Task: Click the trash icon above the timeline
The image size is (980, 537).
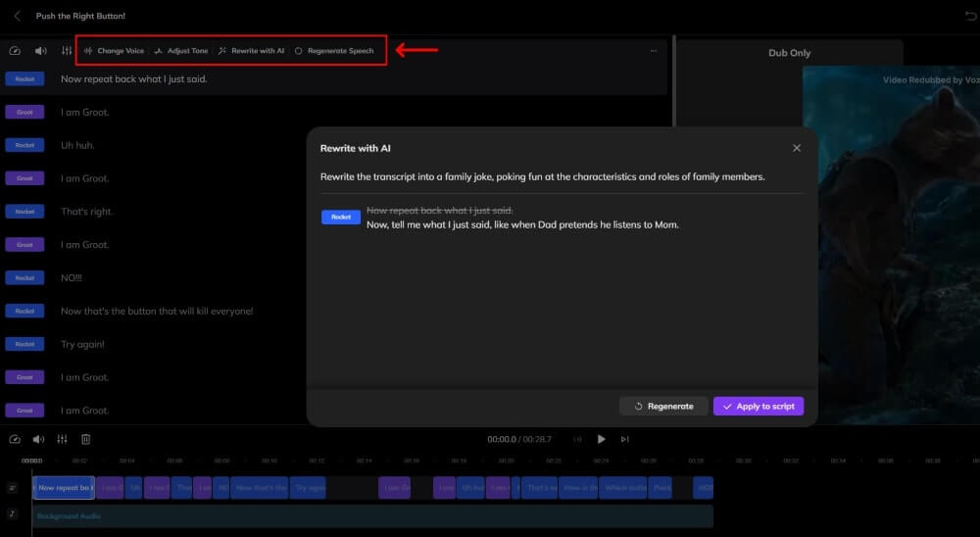Action: [x=86, y=440]
